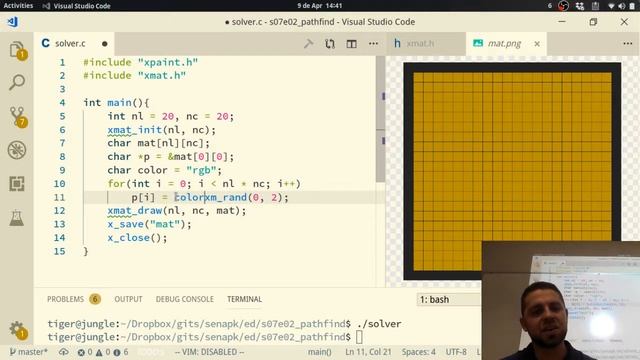
Task: Click 'xm_rand' on line 11
Action: tap(226, 198)
